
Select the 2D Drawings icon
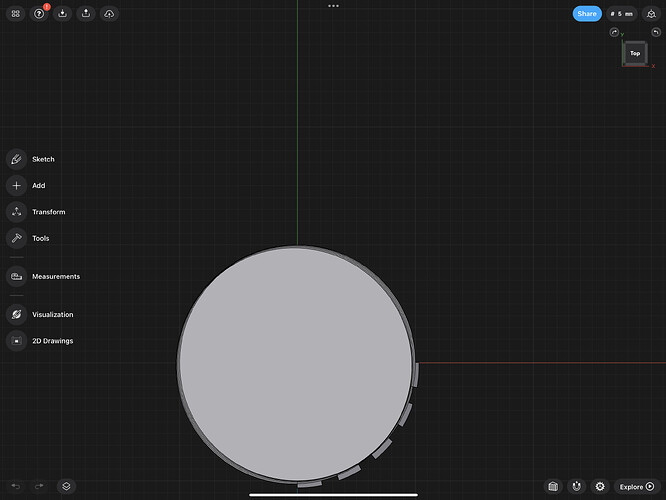pyautogui.click(x=17, y=341)
